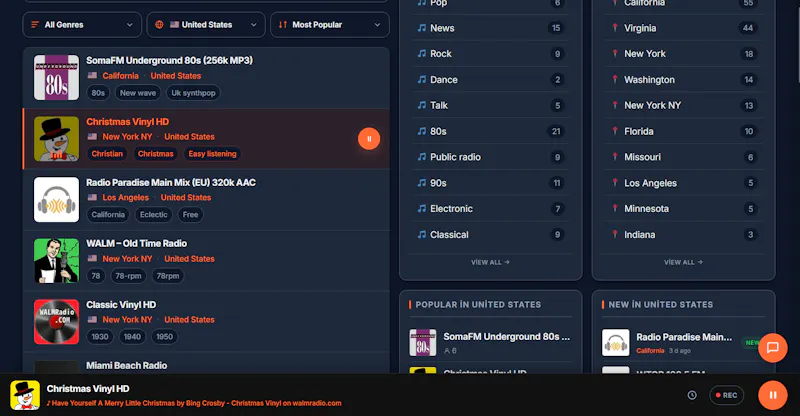Open the All Genres dropdown
Image resolution: width=800 pixels, height=416 pixels.
coord(82,25)
